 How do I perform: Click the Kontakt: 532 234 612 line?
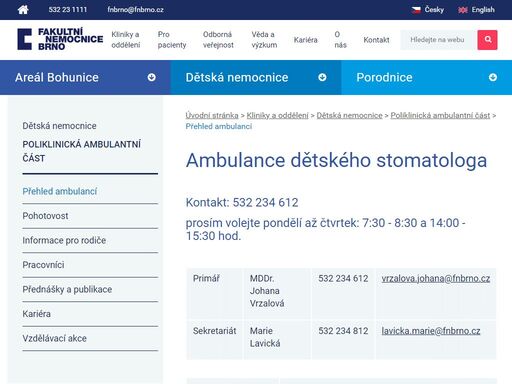coord(242,202)
